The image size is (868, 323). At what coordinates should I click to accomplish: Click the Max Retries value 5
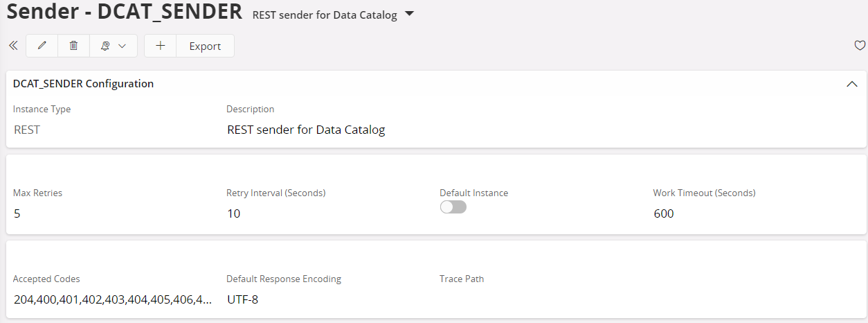[17, 213]
